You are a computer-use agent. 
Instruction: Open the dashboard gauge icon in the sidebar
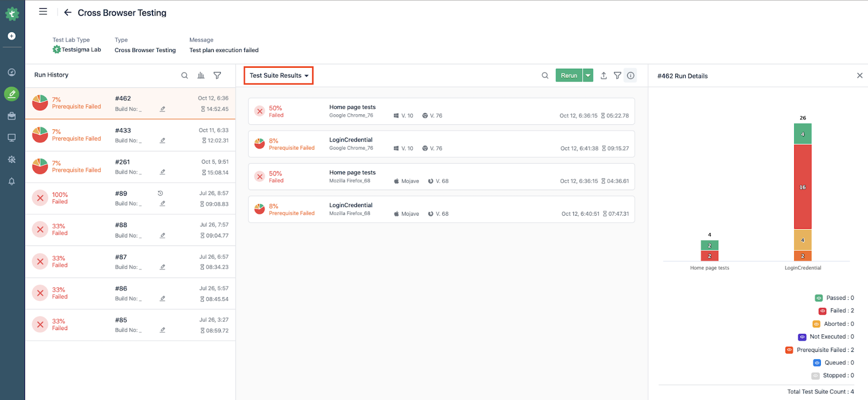click(x=12, y=72)
